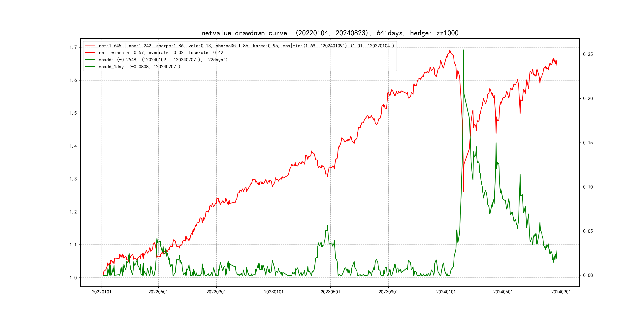Image resolution: width=644 pixels, height=322 pixels.
Task: Click the green maxdd legend line sample
Action: click(x=90, y=60)
